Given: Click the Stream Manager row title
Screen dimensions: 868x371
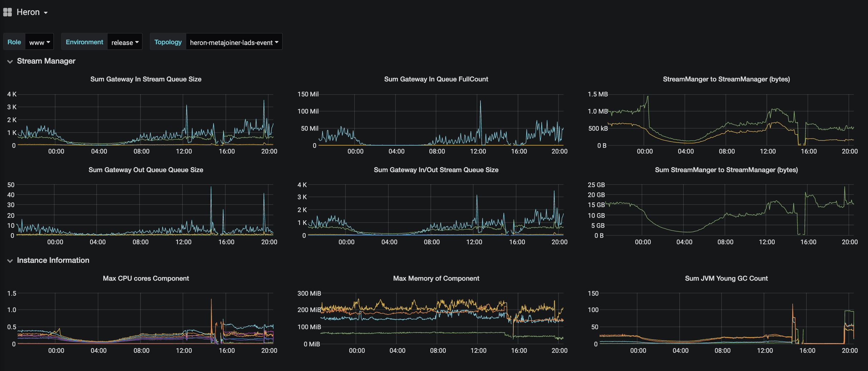Looking at the screenshot, I should pos(46,61).
